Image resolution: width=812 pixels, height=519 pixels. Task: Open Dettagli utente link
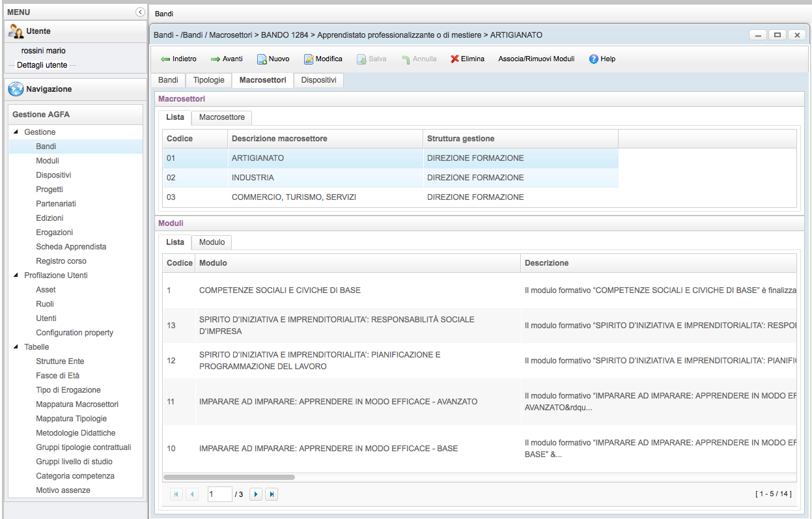pos(42,65)
